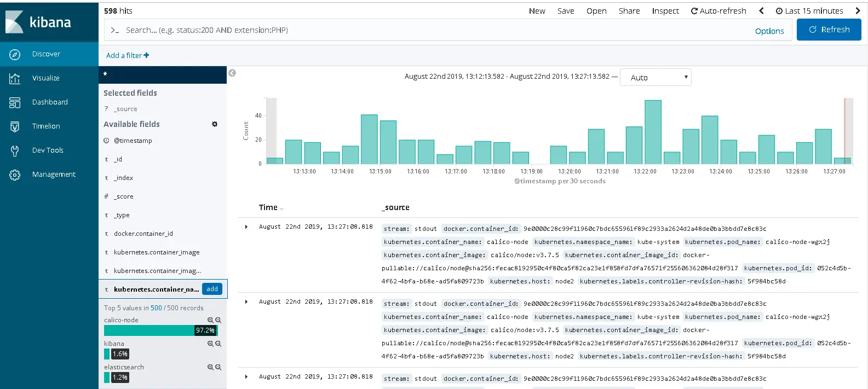Filter for calico-node value plus magnifier
Screen dimensions: 868x389
210,320
